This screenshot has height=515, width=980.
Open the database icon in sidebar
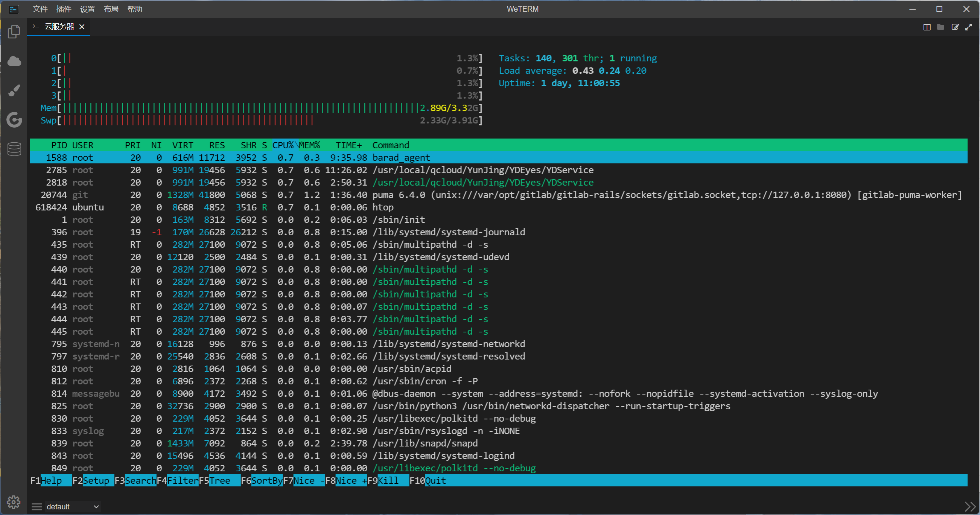click(x=14, y=149)
